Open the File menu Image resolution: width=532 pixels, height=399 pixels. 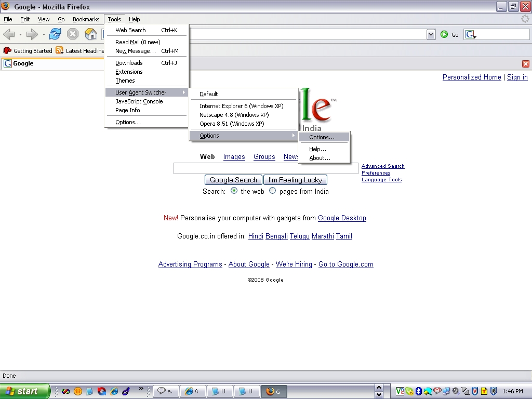8,19
